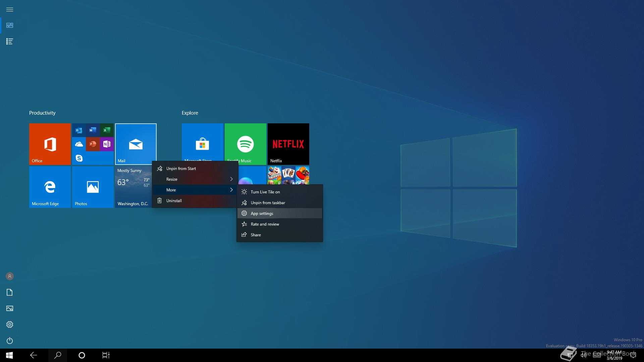The height and width of the screenshot is (362, 644).
Task: Open the Washington, D.C. weather tile
Action: (133, 187)
